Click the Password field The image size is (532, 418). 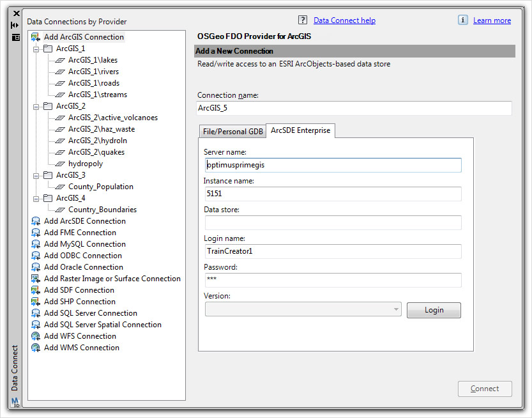pos(333,280)
